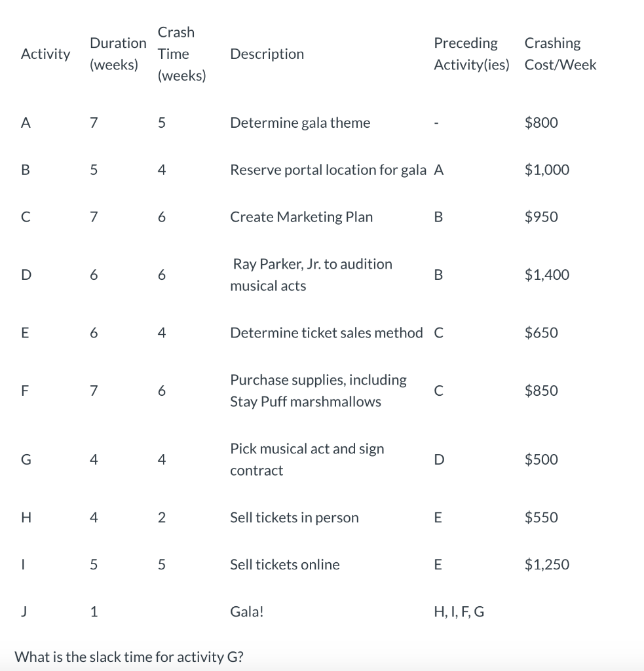This screenshot has width=644, height=671.
Task: Click the Duration (weeks) column header
Action: point(118,54)
